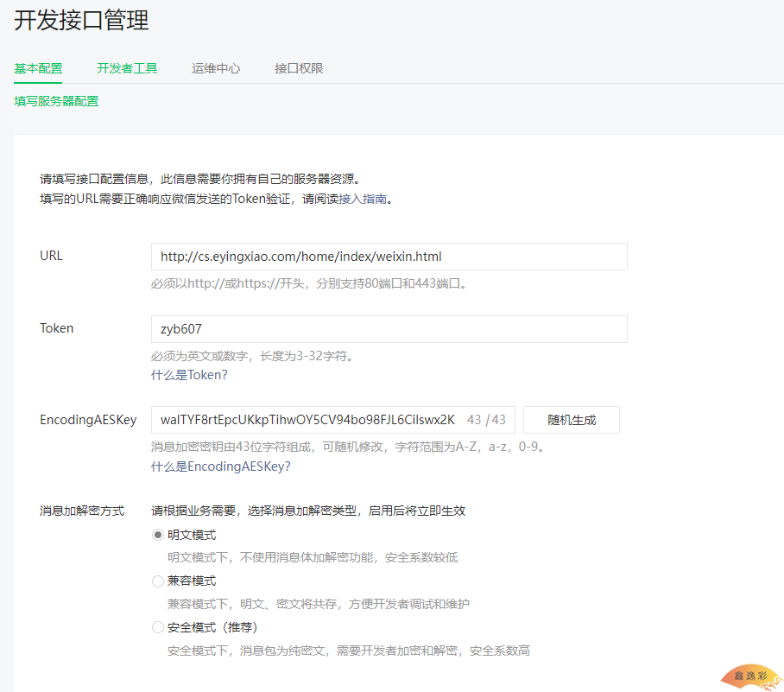Select the 接口权限 tab
The height and width of the screenshot is (692, 784).
tap(299, 68)
